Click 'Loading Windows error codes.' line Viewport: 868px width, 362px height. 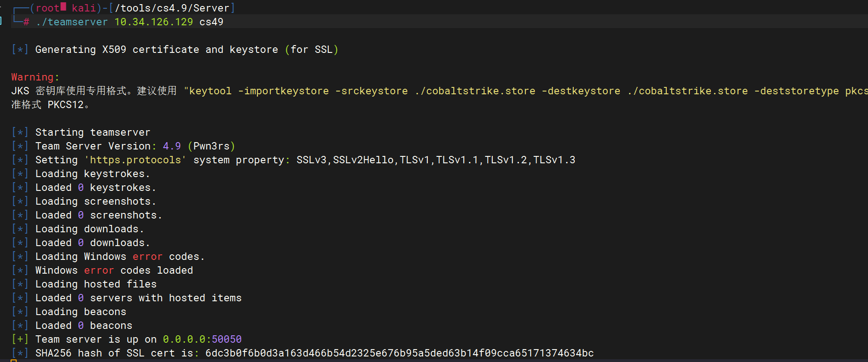click(x=120, y=256)
